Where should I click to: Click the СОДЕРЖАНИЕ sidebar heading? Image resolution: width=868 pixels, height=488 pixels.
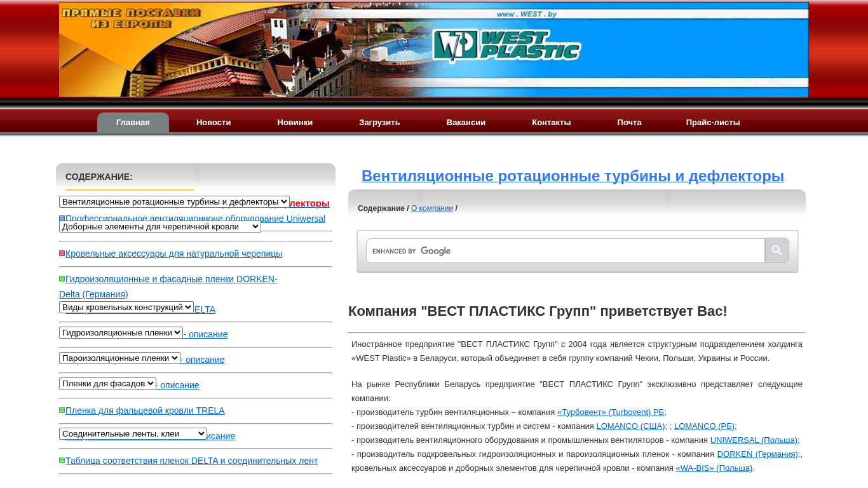click(99, 177)
